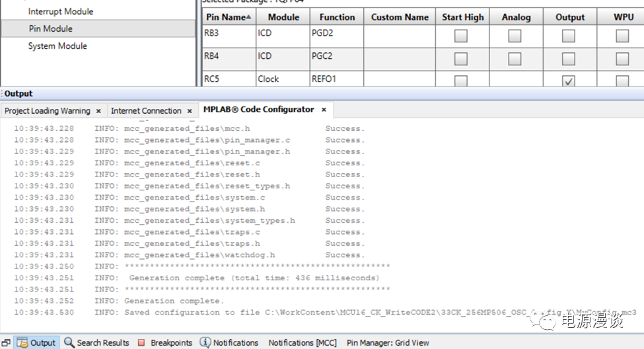Enable WPU for pin RB3
The height and width of the screenshot is (349, 644).
click(x=622, y=36)
